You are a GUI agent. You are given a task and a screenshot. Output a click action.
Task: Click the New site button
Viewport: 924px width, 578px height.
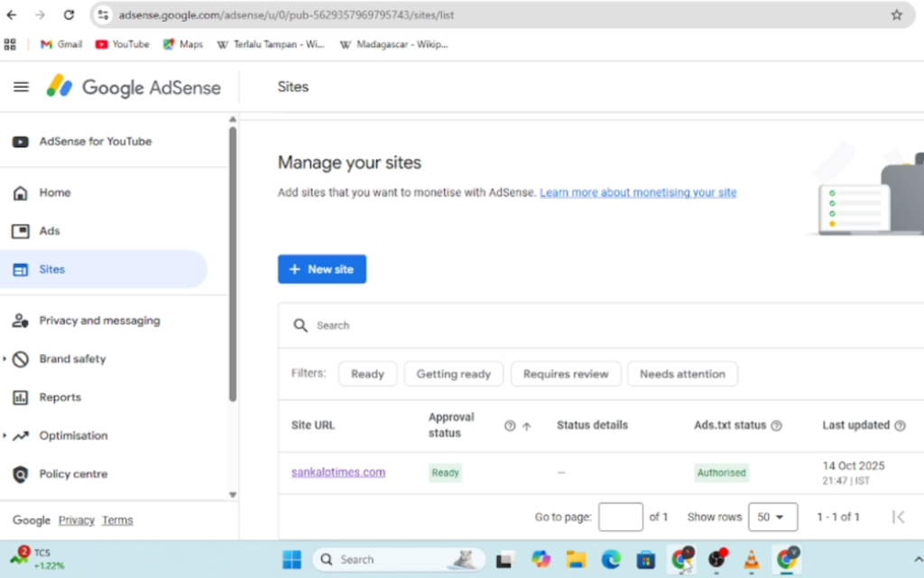point(321,269)
